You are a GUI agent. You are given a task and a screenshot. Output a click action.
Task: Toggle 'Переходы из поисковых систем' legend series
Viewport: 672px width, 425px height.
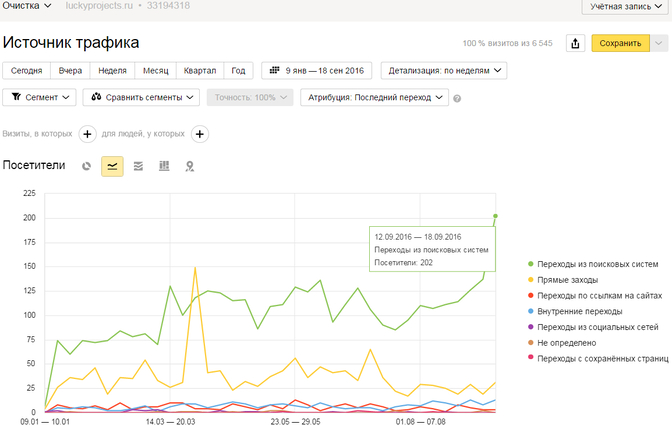(597, 264)
